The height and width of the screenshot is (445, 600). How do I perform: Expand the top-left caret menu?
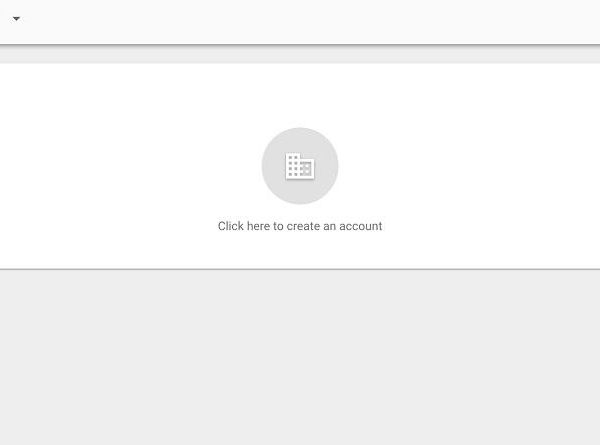coord(16,18)
